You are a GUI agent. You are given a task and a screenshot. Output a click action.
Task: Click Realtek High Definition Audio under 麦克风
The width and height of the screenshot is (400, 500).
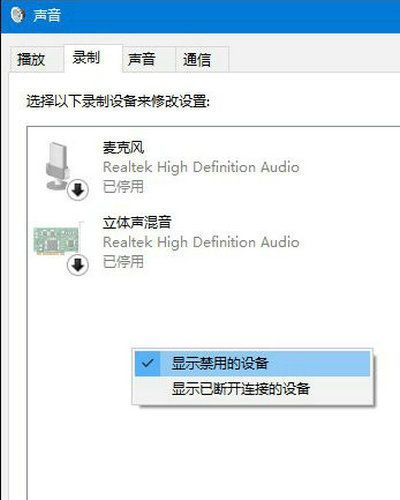pos(201,167)
